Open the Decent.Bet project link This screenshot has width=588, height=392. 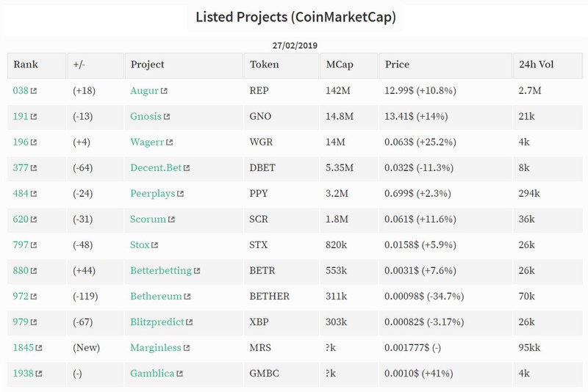tap(156, 167)
